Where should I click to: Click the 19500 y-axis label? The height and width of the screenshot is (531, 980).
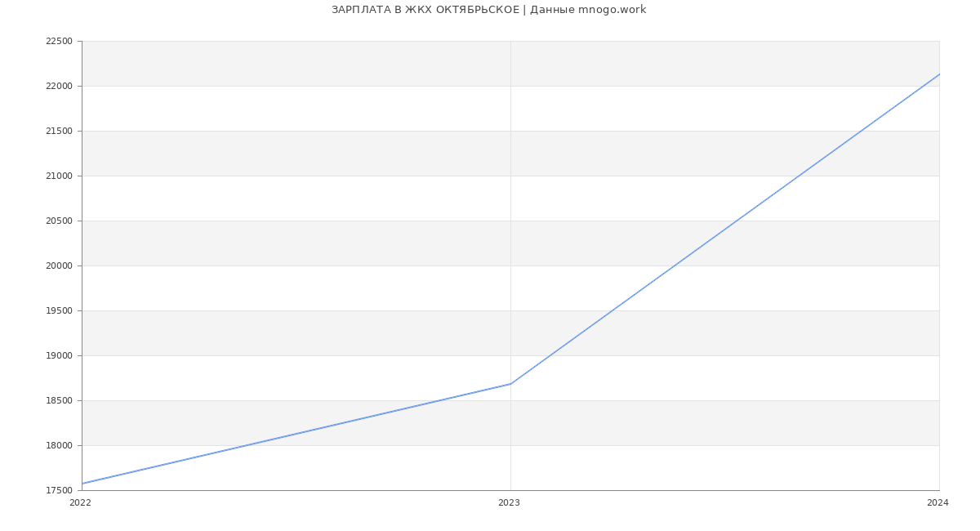point(59,311)
